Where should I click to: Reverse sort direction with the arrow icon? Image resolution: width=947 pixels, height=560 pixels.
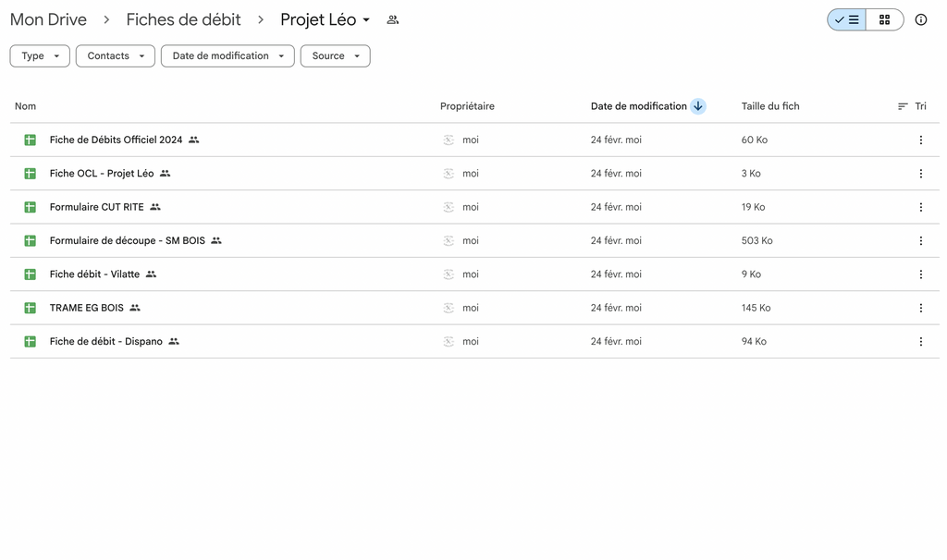[698, 106]
